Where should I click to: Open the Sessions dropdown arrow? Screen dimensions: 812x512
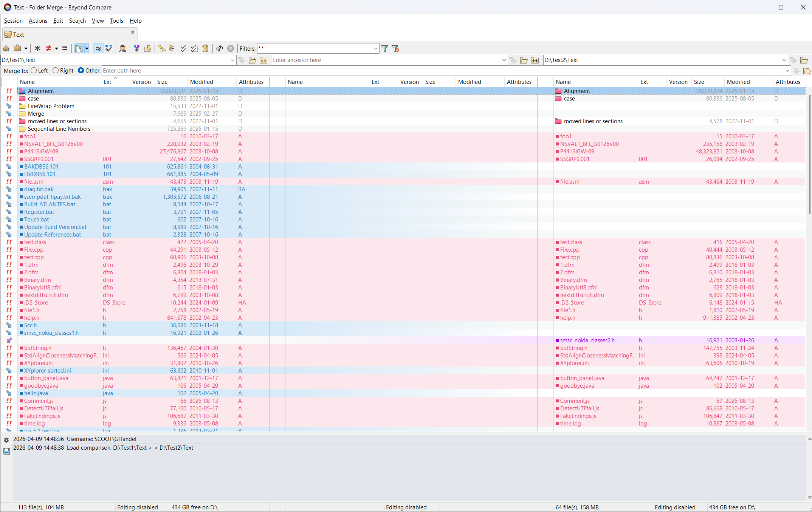tap(26, 48)
